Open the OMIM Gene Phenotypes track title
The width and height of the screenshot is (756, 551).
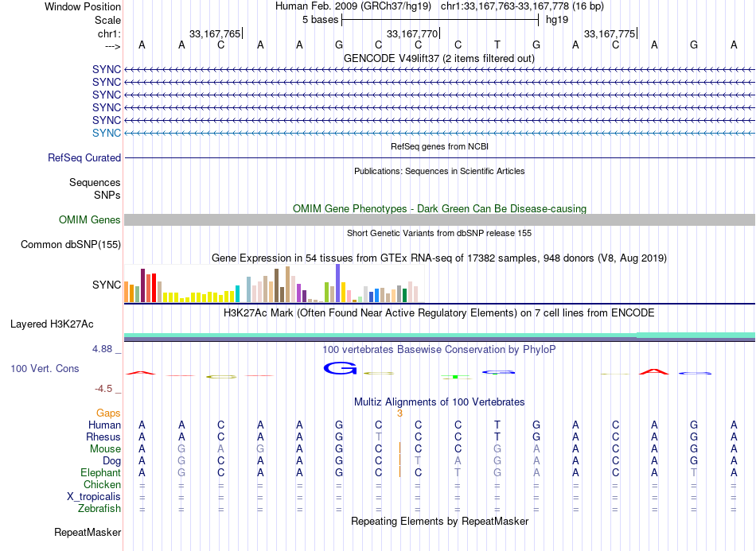(439, 208)
